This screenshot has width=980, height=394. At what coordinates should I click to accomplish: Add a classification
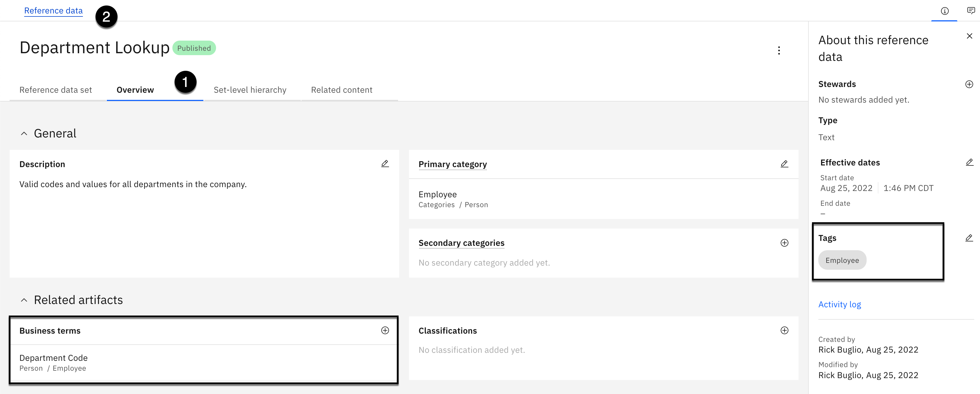(x=784, y=331)
